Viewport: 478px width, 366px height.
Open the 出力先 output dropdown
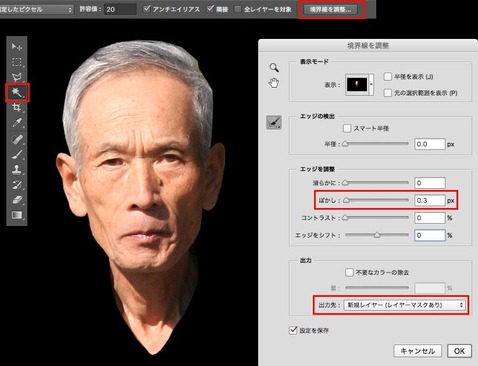[405, 305]
